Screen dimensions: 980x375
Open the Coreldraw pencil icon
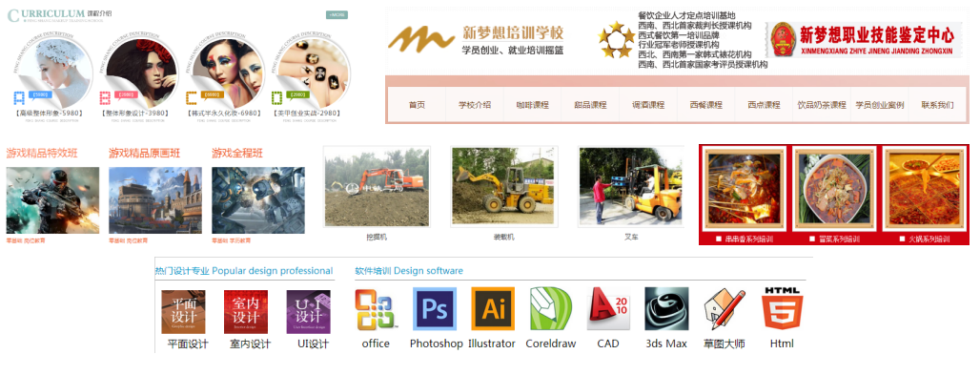coord(551,309)
